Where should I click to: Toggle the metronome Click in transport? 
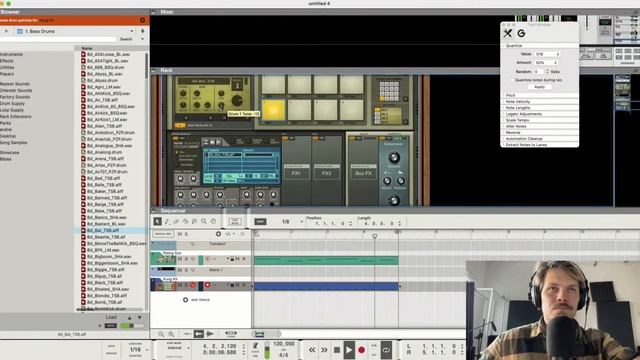[x=256, y=346]
